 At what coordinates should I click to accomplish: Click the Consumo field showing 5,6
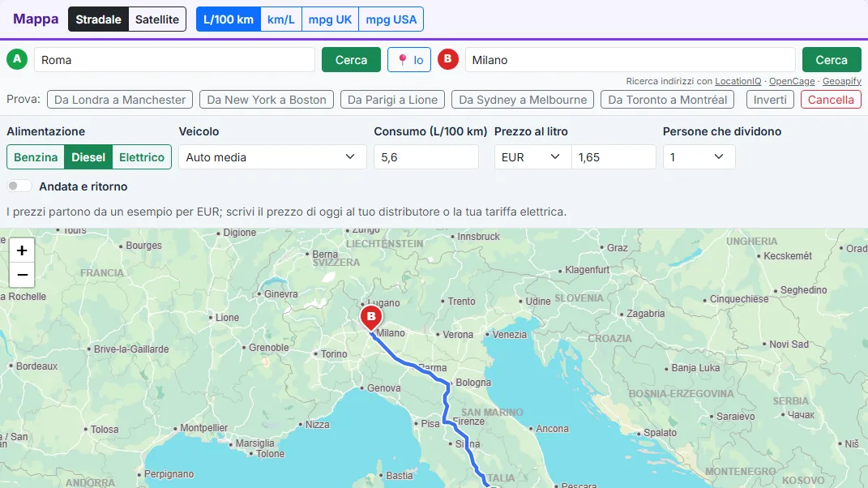click(x=426, y=157)
